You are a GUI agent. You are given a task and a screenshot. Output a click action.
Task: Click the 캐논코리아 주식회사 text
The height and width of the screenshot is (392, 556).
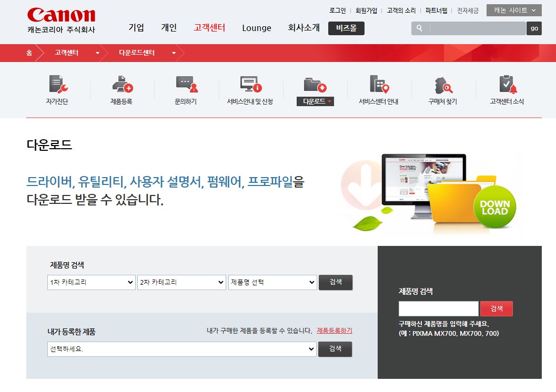coord(62,30)
